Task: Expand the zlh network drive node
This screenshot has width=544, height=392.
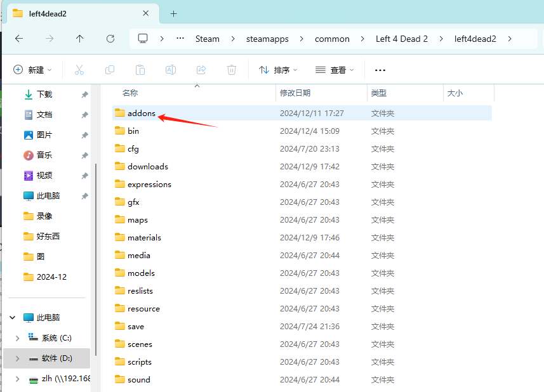Action: tap(17, 379)
